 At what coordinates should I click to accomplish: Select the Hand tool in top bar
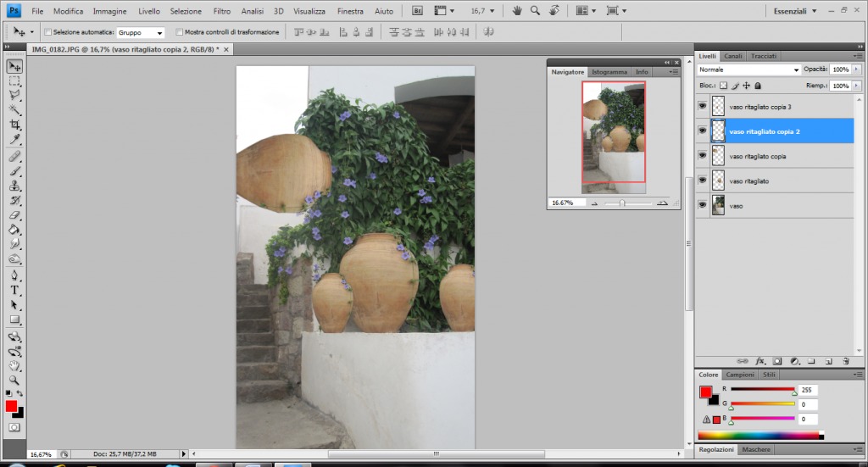click(517, 11)
